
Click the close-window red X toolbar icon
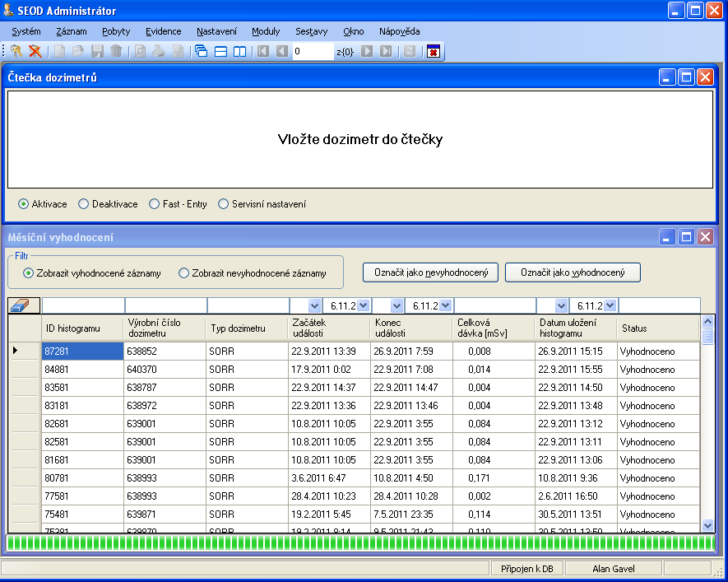[x=434, y=51]
